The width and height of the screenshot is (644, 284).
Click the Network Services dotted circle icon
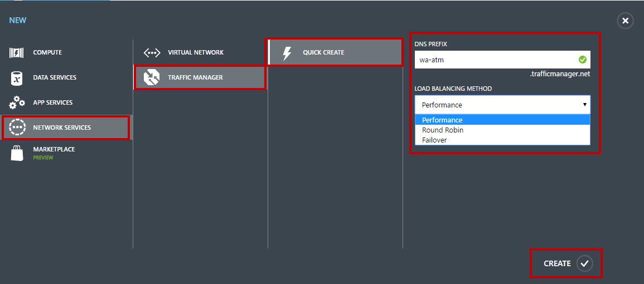[x=17, y=128]
